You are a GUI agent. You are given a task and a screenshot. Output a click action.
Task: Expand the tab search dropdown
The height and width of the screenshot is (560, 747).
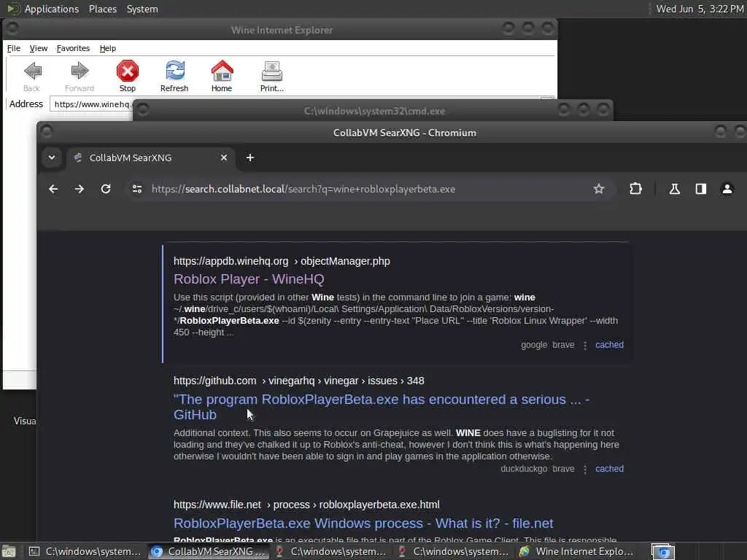[52, 157]
